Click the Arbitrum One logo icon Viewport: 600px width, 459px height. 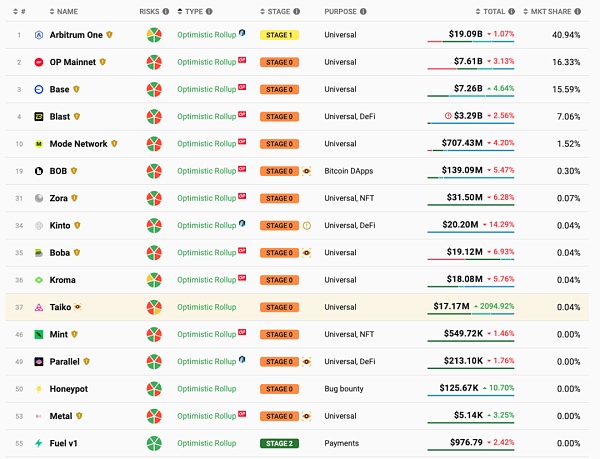[x=39, y=35]
